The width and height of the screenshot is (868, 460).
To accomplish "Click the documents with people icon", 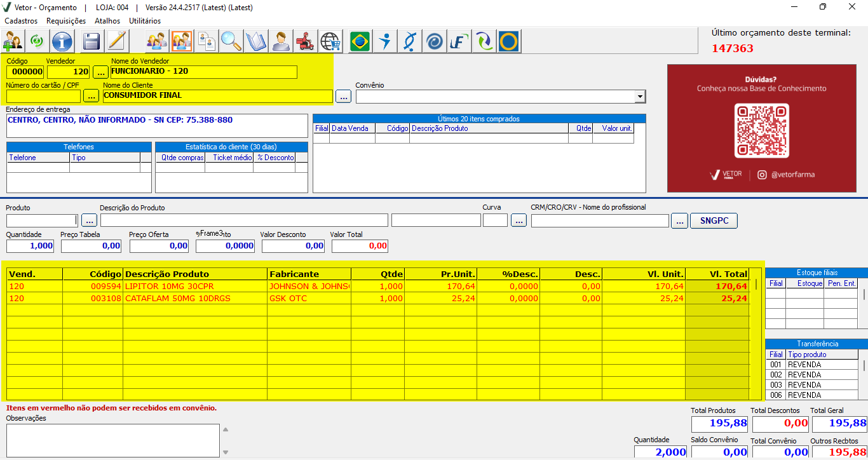I will tap(207, 41).
